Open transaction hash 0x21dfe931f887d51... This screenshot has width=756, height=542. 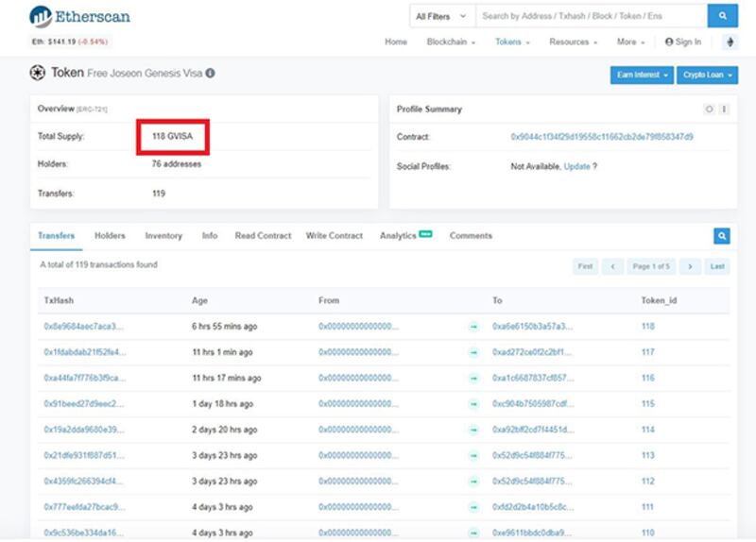(84, 455)
